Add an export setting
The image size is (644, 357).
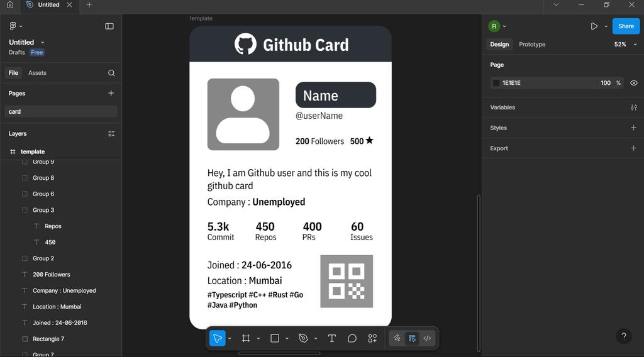click(634, 148)
